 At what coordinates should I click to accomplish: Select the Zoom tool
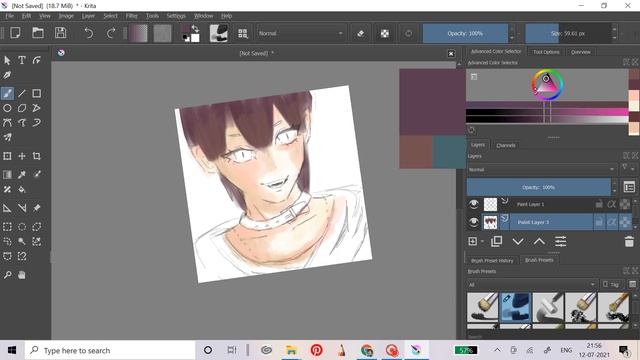tap(7, 275)
